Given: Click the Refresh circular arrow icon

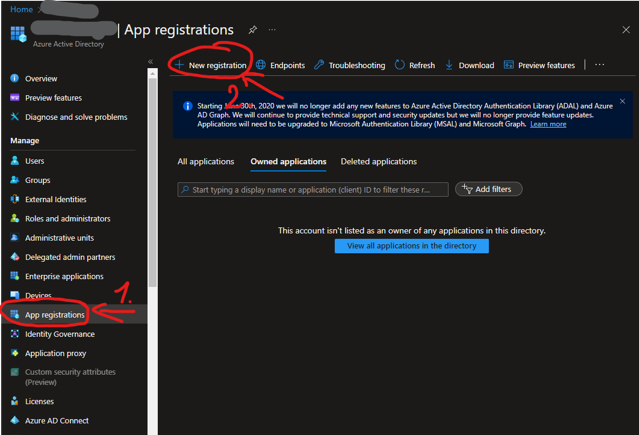Looking at the screenshot, I should (x=400, y=65).
